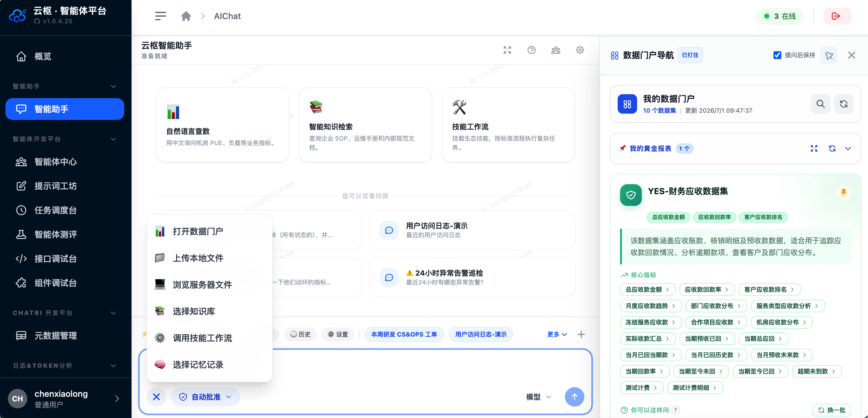The height and width of the screenshot is (418, 868).
Task: Open 智能体中心 in sidebar
Action: (65, 162)
